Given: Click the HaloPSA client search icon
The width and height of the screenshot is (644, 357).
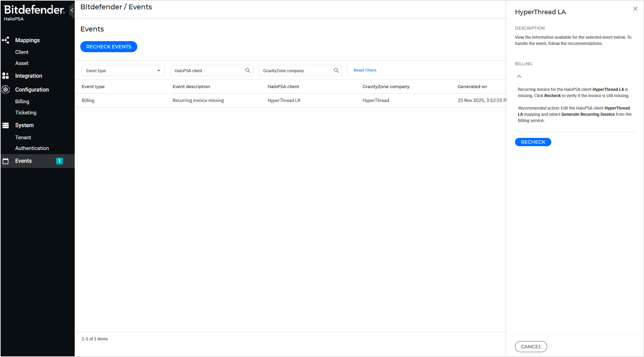Looking at the screenshot, I should pyautogui.click(x=248, y=71).
